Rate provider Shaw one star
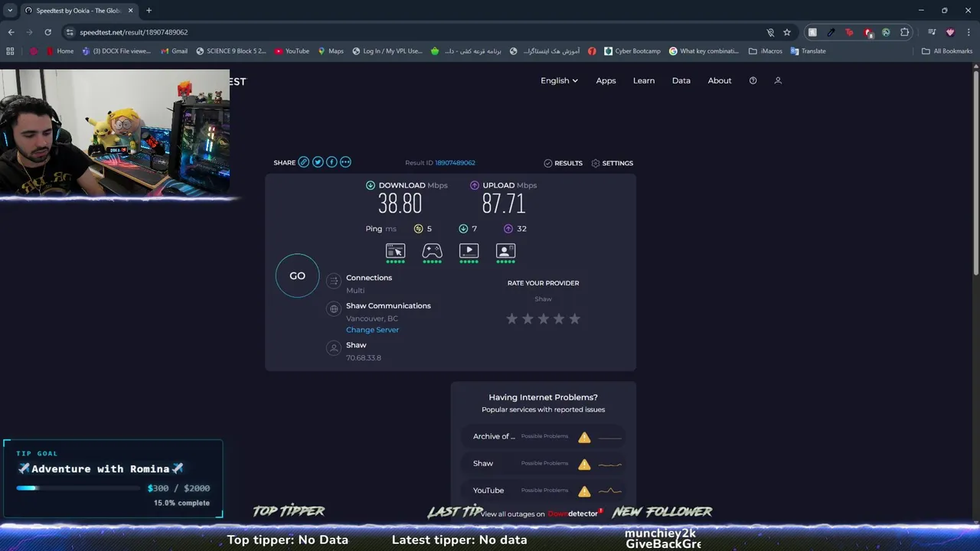 pyautogui.click(x=511, y=318)
